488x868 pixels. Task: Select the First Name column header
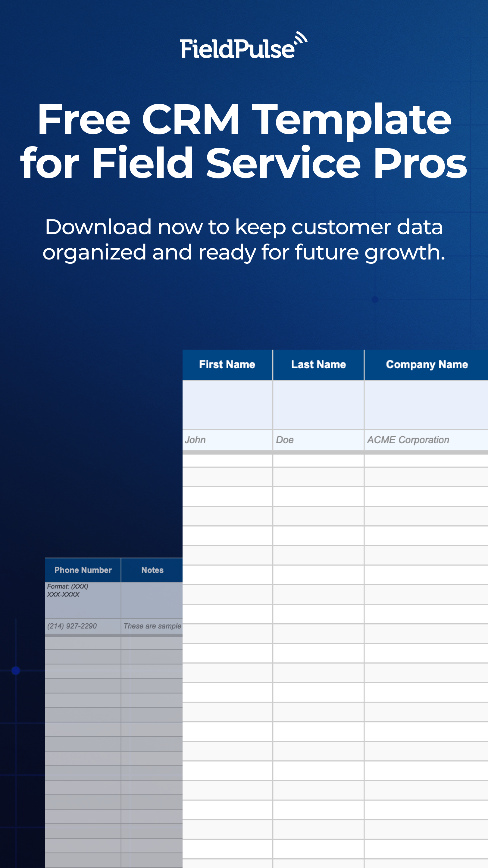coord(227,365)
